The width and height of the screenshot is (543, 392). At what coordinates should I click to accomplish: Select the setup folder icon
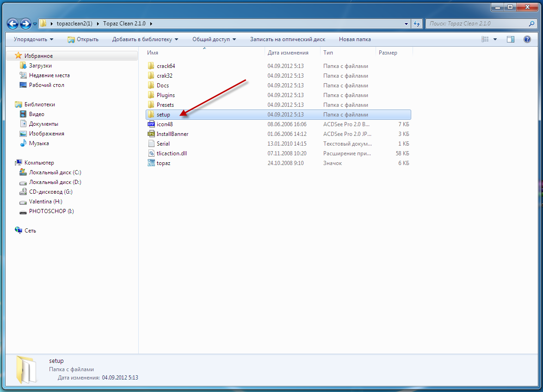(151, 114)
